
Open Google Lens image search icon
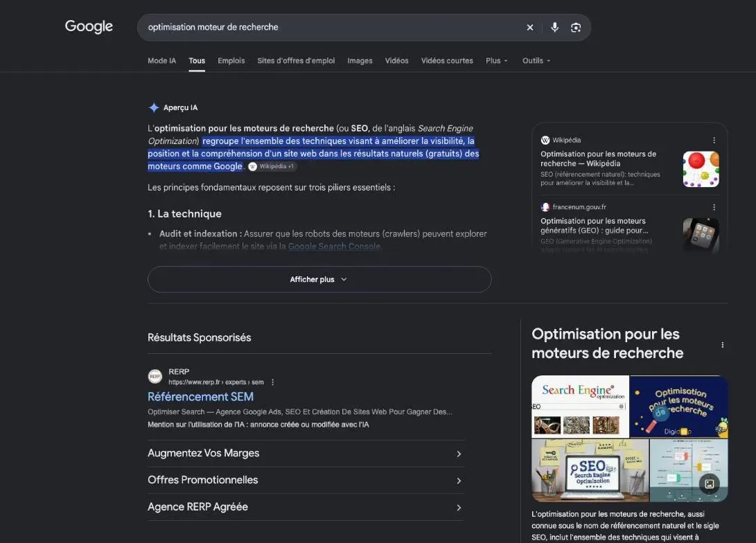tap(576, 28)
